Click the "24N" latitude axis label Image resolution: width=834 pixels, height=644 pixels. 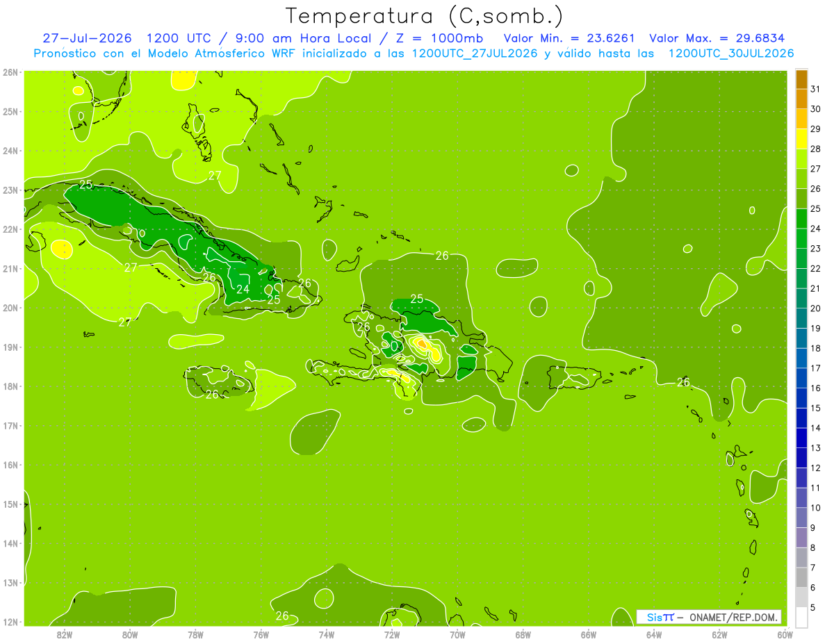(x=10, y=151)
